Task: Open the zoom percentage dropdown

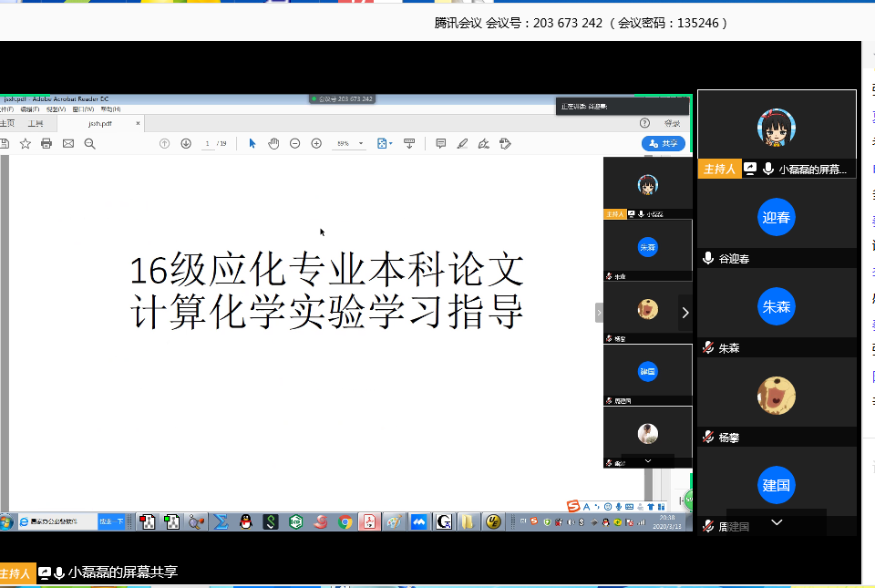Action: pyautogui.click(x=361, y=144)
